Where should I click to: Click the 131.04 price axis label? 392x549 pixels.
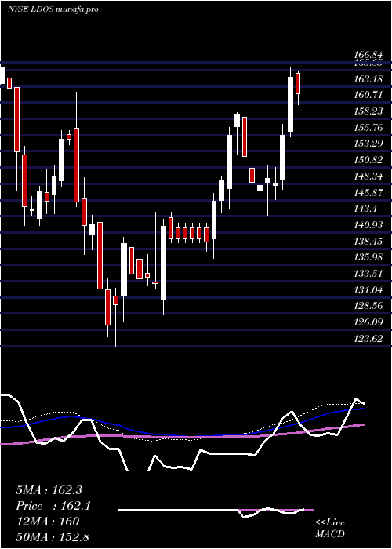[x=368, y=290]
